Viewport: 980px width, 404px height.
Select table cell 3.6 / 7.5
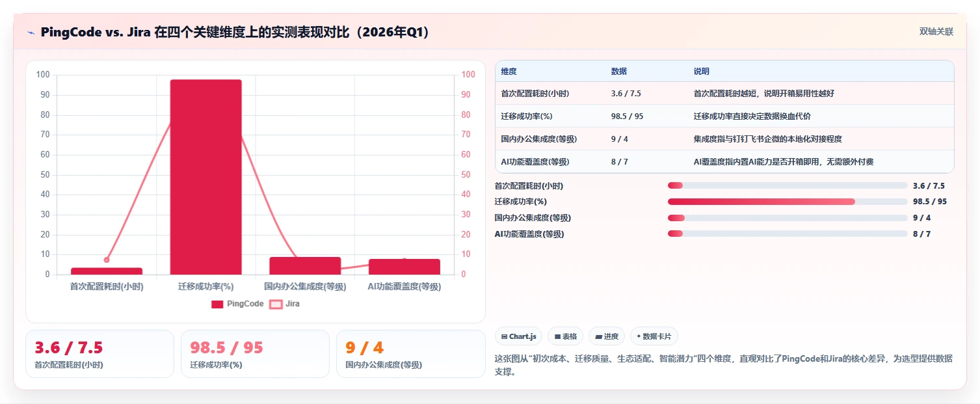[x=626, y=94]
